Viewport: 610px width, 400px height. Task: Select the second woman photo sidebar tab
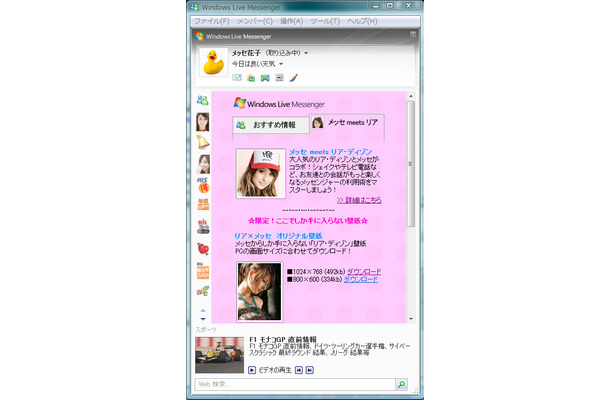[x=203, y=164]
